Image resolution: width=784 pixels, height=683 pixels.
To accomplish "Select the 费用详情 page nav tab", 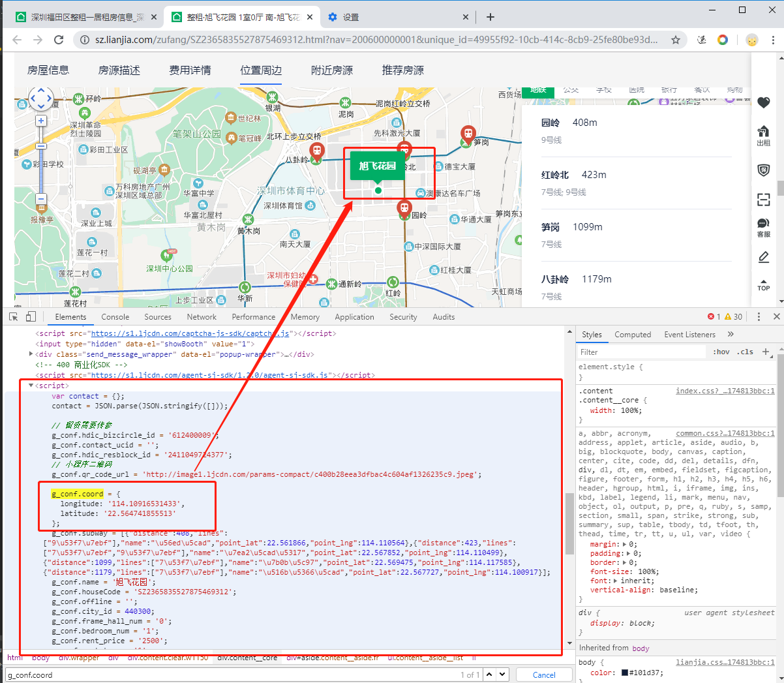I will (x=190, y=70).
